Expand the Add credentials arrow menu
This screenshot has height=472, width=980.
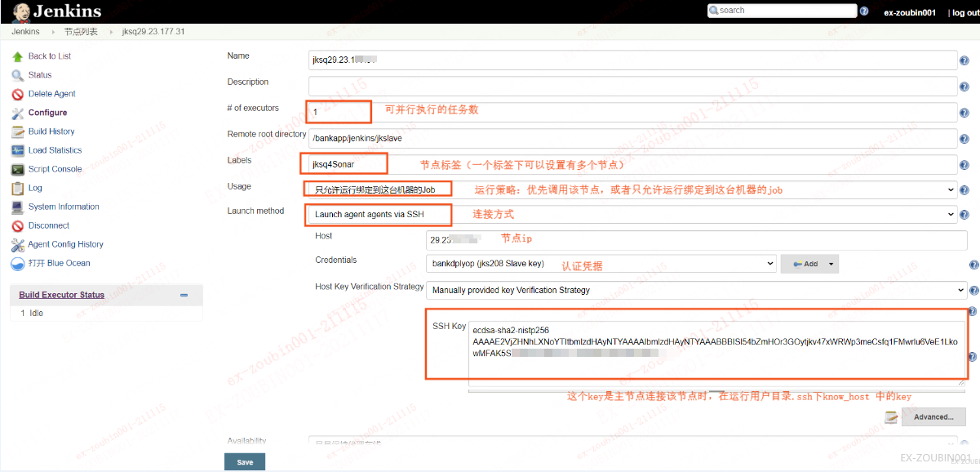[x=831, y=265]
